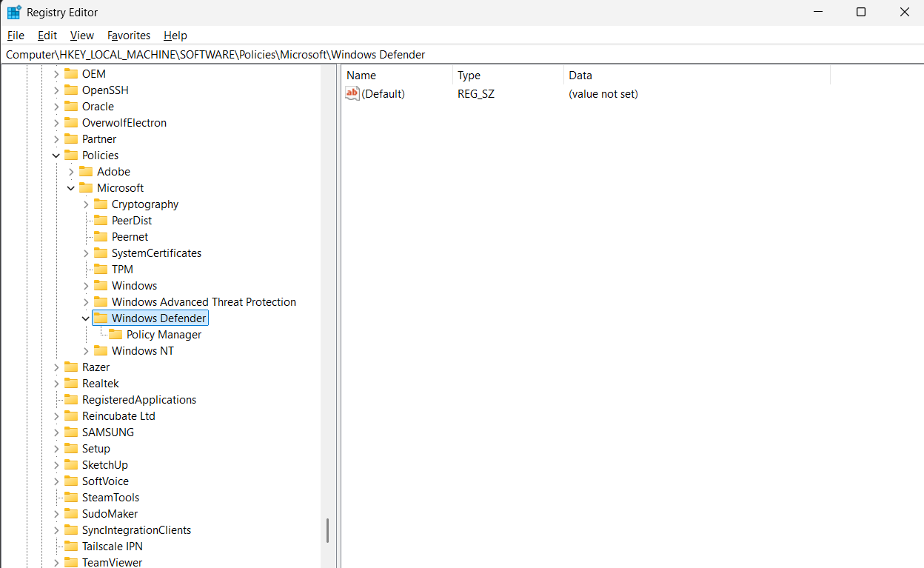Expand the Partner key

[x=56, y=139]
